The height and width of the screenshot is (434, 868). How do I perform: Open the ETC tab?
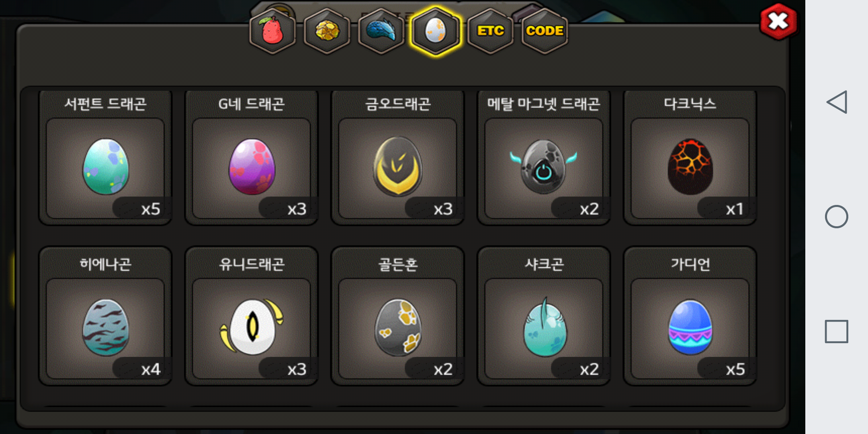point(490,31)
